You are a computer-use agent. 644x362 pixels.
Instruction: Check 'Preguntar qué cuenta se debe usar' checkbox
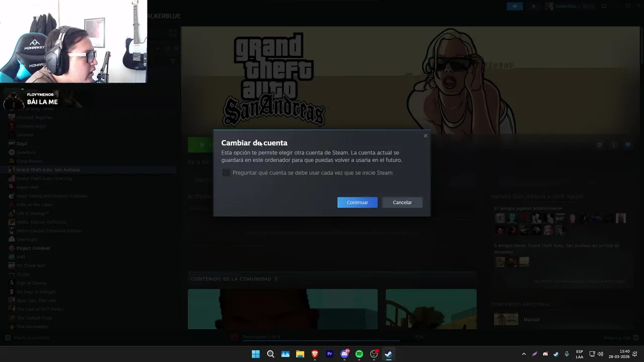click(226, 172)
